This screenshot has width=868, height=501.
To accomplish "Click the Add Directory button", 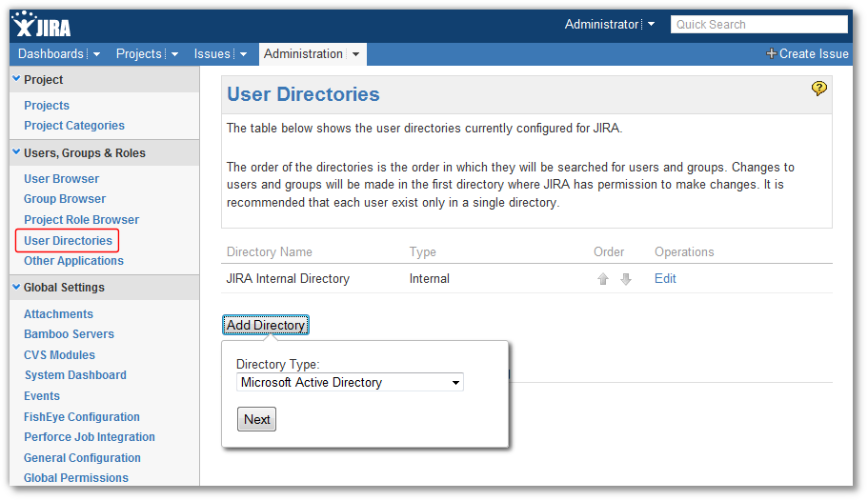I will [266, 326].
